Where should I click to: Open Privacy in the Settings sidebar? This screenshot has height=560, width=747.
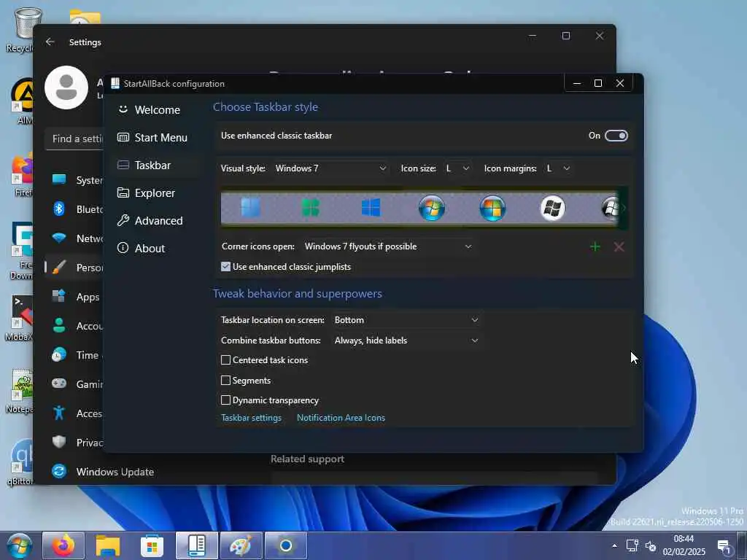74,443
